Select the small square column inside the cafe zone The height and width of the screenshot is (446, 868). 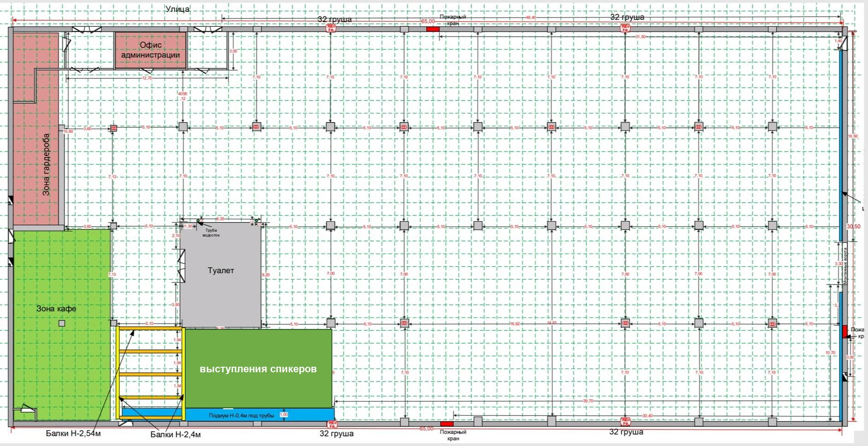[x=62, y=323]
